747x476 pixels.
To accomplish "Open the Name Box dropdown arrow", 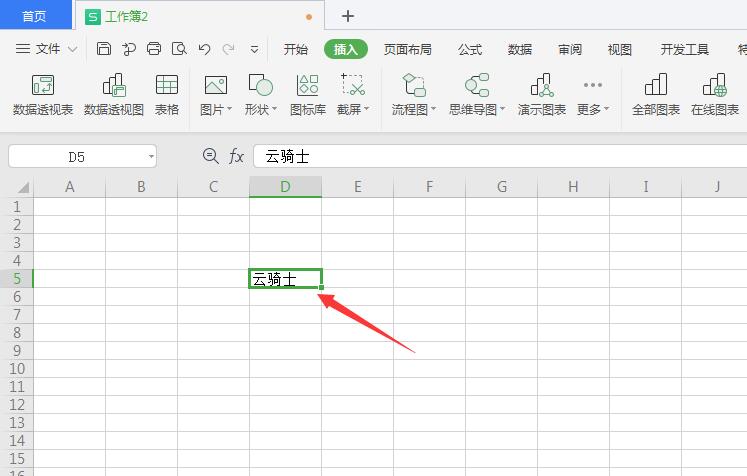I will 151,156.
